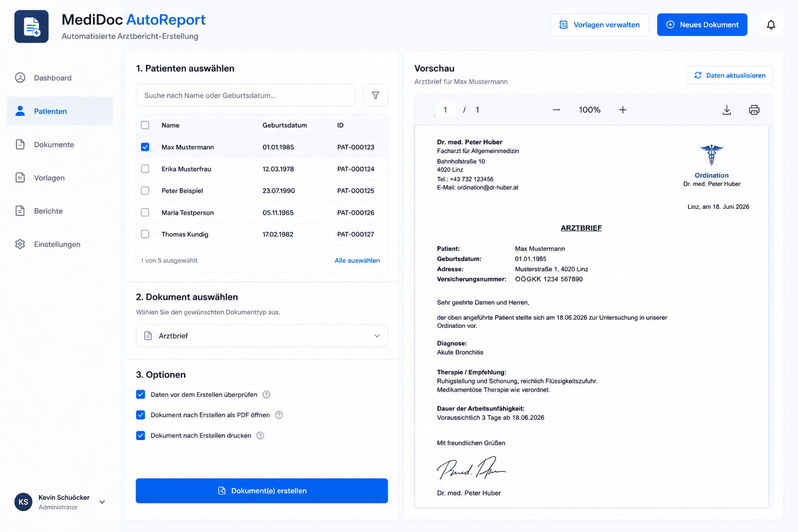Show help for 'als PDF öffnen' option
Image resolution: width=798 pixels, height=532 pixels.
coord(279,415)
